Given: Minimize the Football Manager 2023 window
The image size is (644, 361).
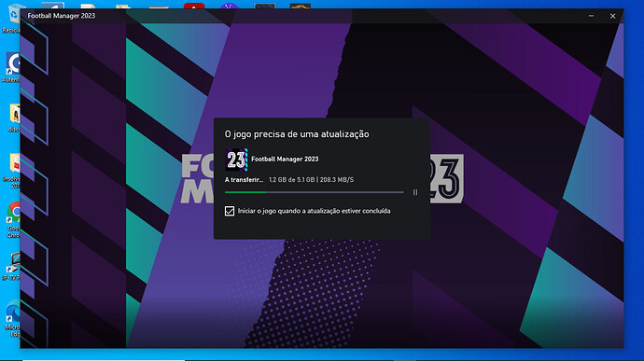Looking at the screenshot, I should point(591,16).
